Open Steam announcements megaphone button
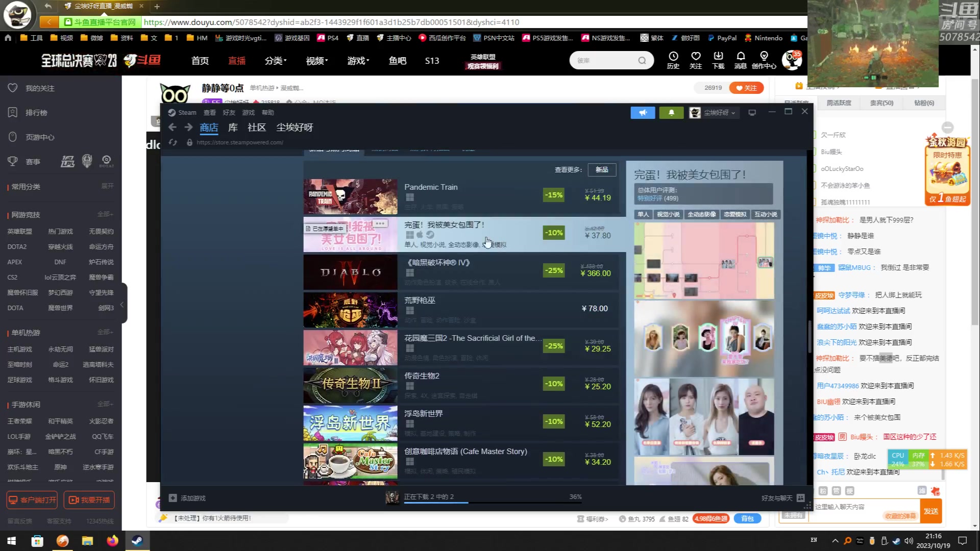 point(643,113)
